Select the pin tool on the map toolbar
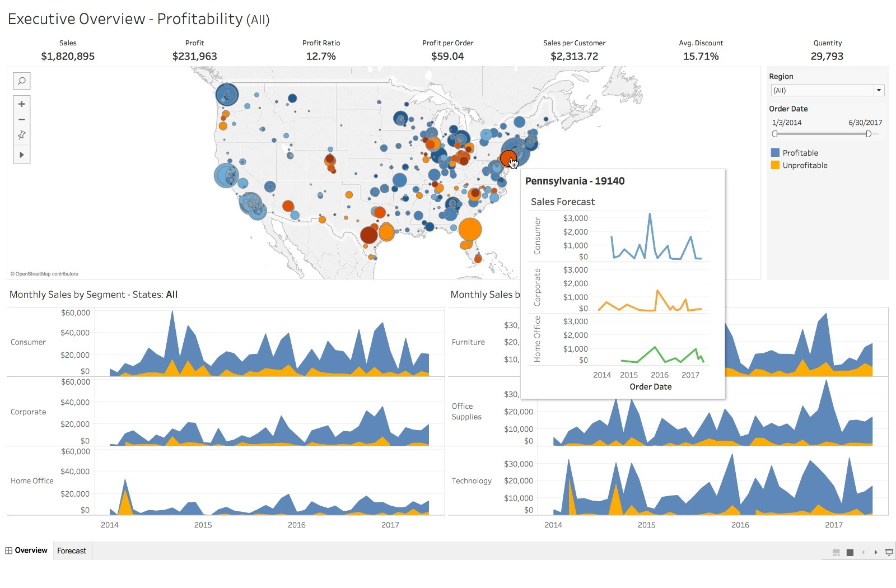Image resolution: width=896 pixels, height=588 pixels. (21, 134)
